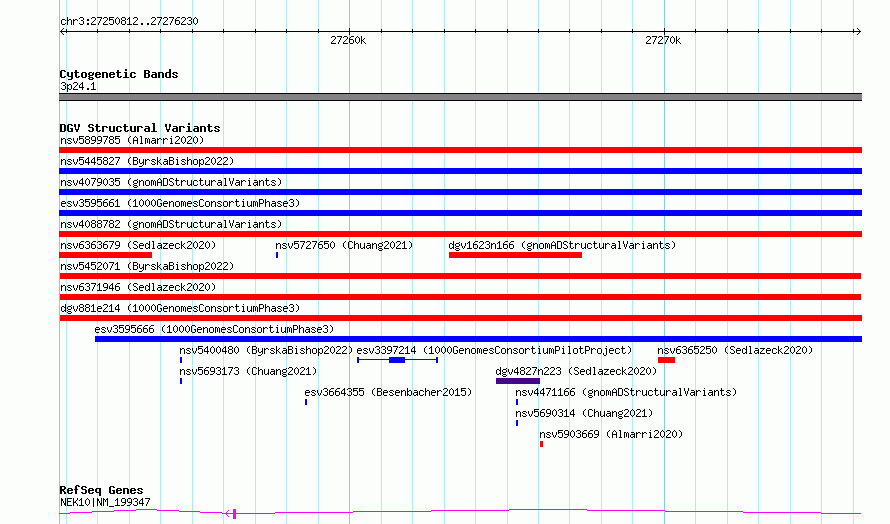Click the nsv6363679 (Sedlazeck2020) label
Screen dimensions: 890x524
[x=138, y=245]
